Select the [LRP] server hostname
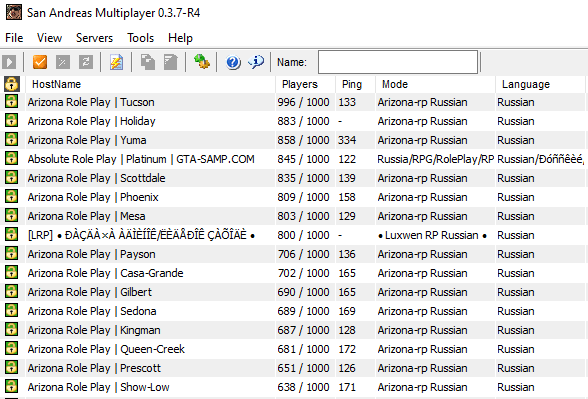The height and width of the screenshot is (399, 588). coord(141,235)
